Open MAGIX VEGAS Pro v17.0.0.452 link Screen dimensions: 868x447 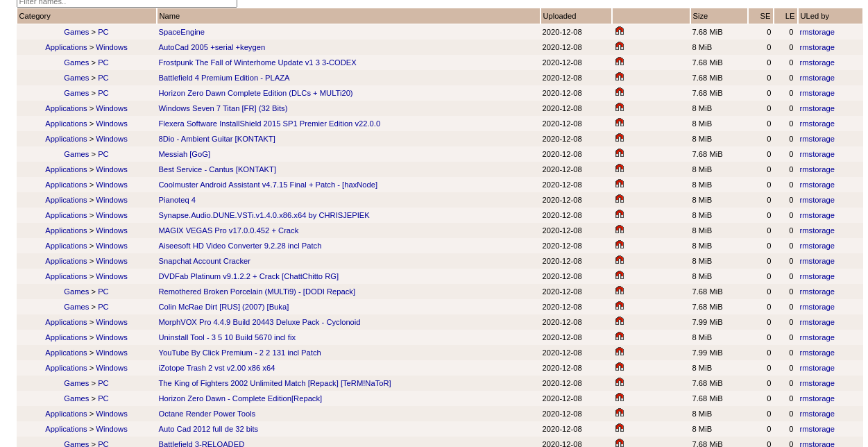[x=228, y=230]
